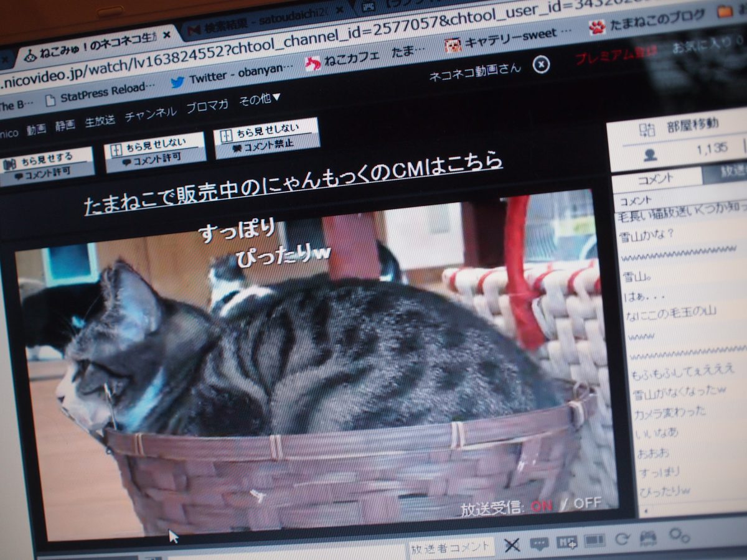
Task: Click the ぴったりw comment in the list
Action: pyautogui.click(x=664, y=492)
